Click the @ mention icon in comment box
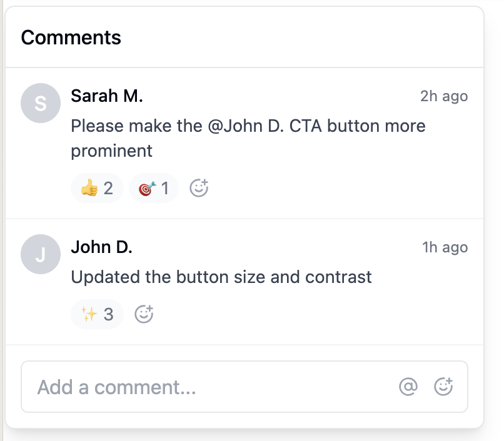Viewport: 504px width, 441px height. click(x=408, y=387)
